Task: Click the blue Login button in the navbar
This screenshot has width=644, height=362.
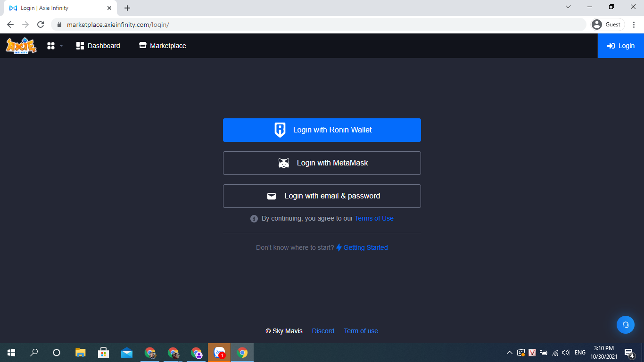Action: [621, 46]
